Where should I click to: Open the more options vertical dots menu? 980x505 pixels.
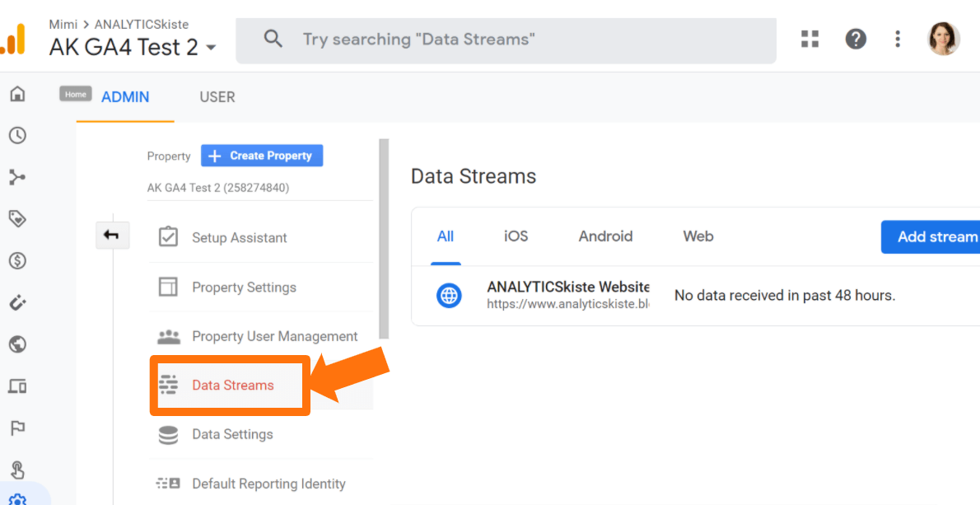(x=898, y=39)
